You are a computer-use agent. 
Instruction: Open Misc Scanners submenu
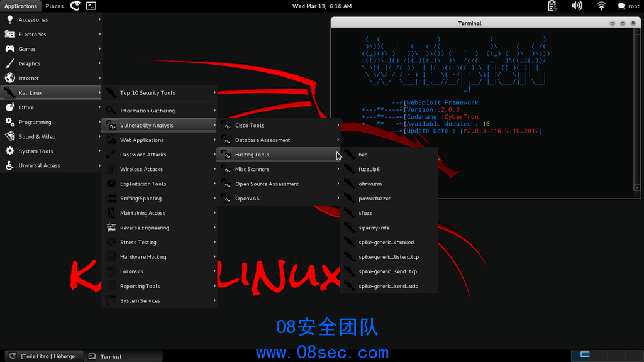279,169
